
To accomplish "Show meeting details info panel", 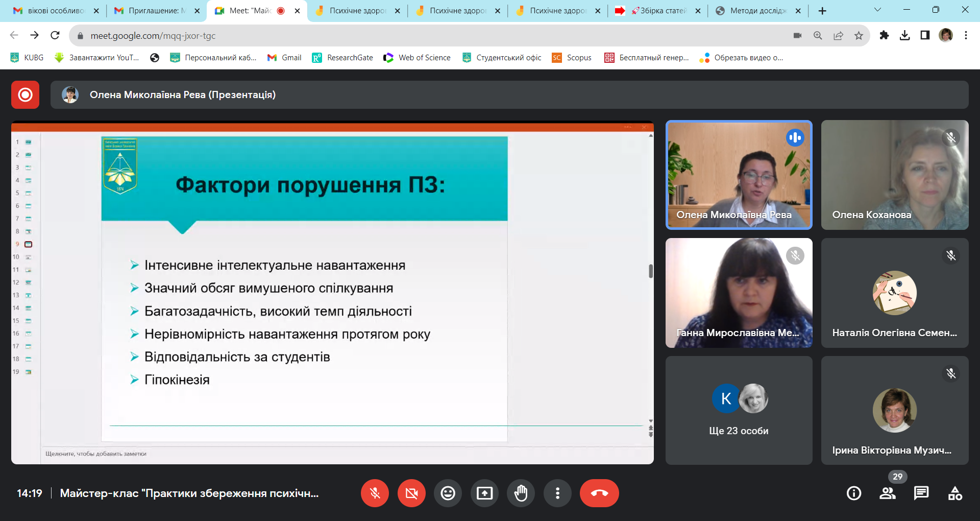I will [x=853, y=493].
